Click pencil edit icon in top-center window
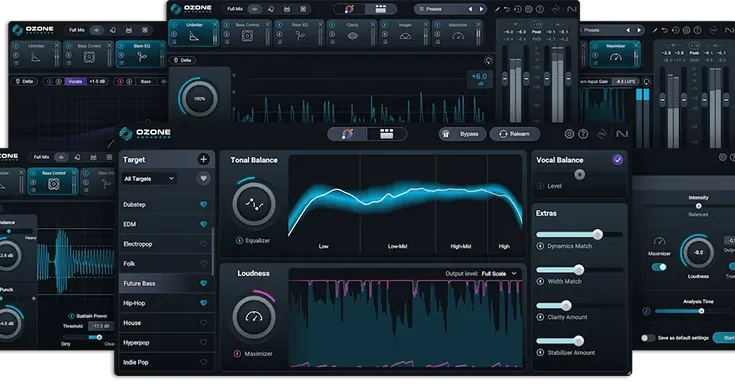This screenshot has width=735, height=384. (497, 9)
